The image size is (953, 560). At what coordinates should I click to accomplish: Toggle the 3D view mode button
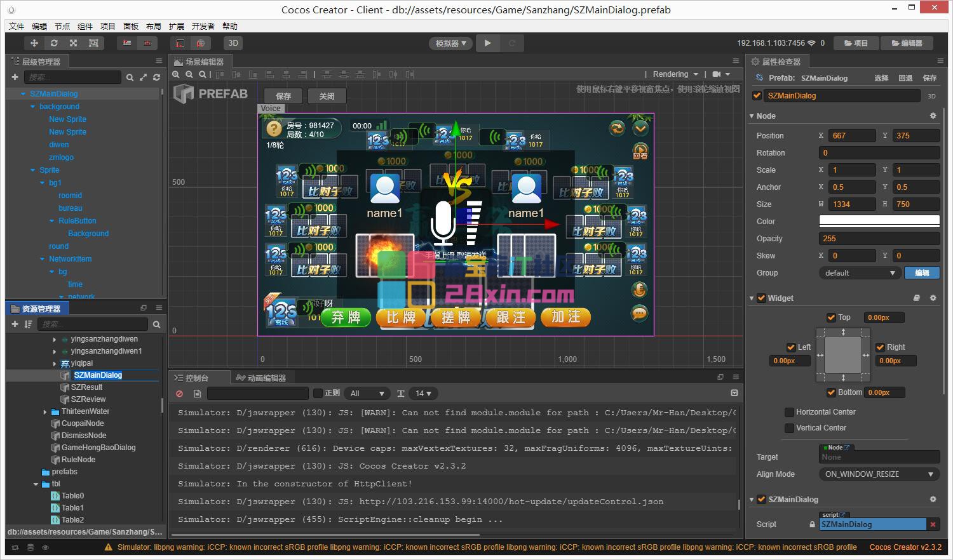point(233,43)
